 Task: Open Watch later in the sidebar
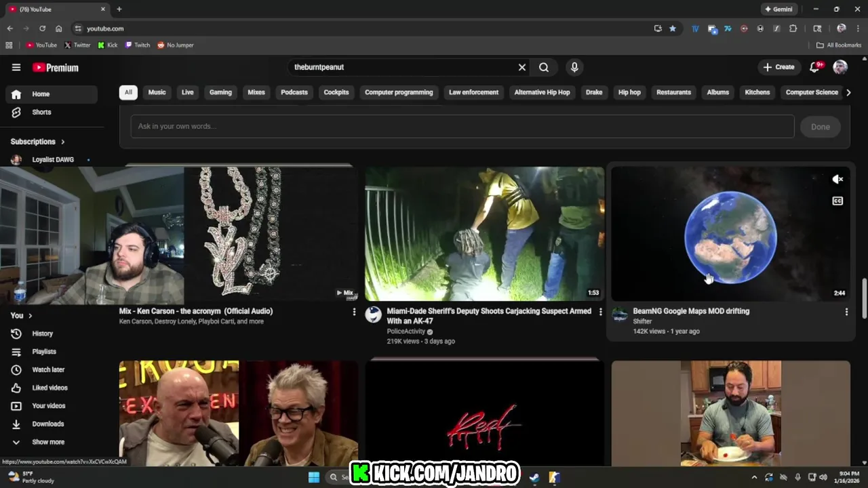coord(52,369)
